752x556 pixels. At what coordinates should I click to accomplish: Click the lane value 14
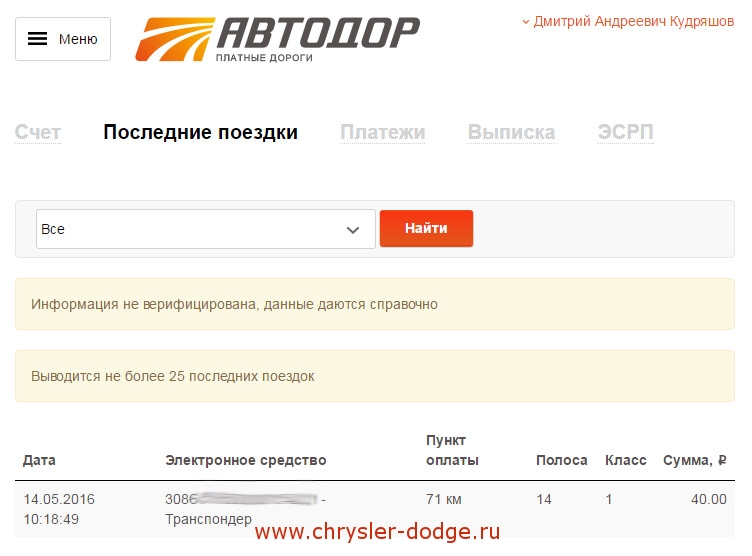[544, 499]
